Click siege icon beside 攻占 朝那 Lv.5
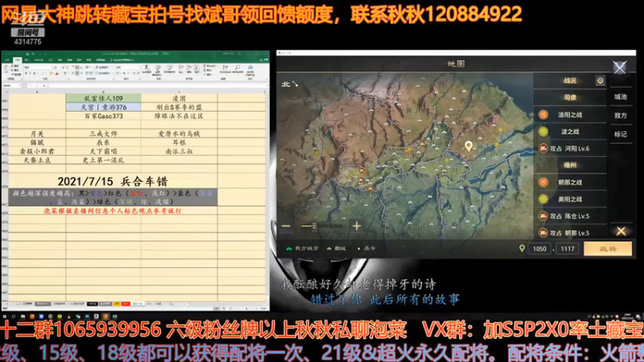 point(543,232)
